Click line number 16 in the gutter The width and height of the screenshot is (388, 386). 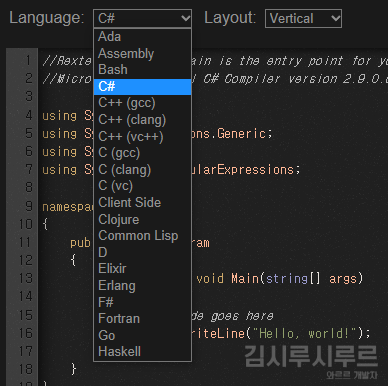coord(26,333)
